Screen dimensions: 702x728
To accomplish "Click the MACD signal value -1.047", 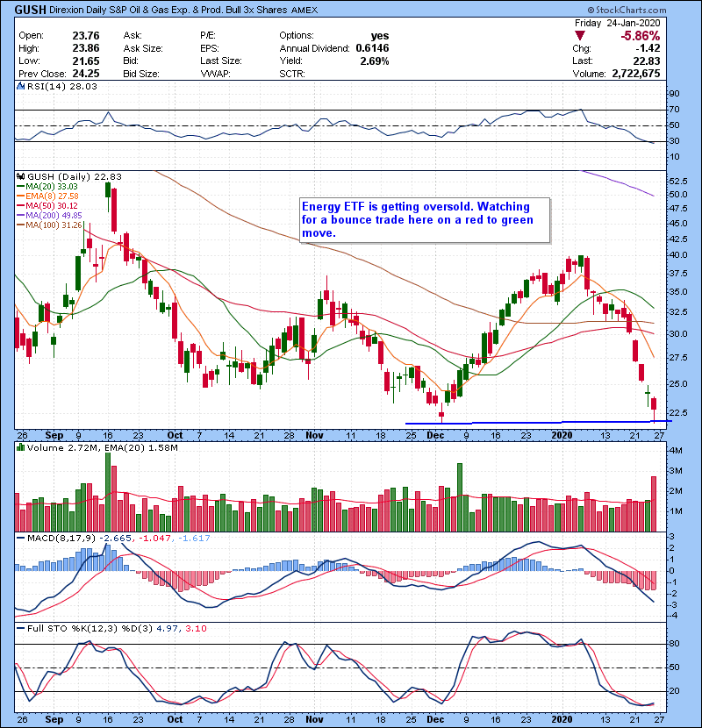I will pyautogui.click(x=155, y=539).
